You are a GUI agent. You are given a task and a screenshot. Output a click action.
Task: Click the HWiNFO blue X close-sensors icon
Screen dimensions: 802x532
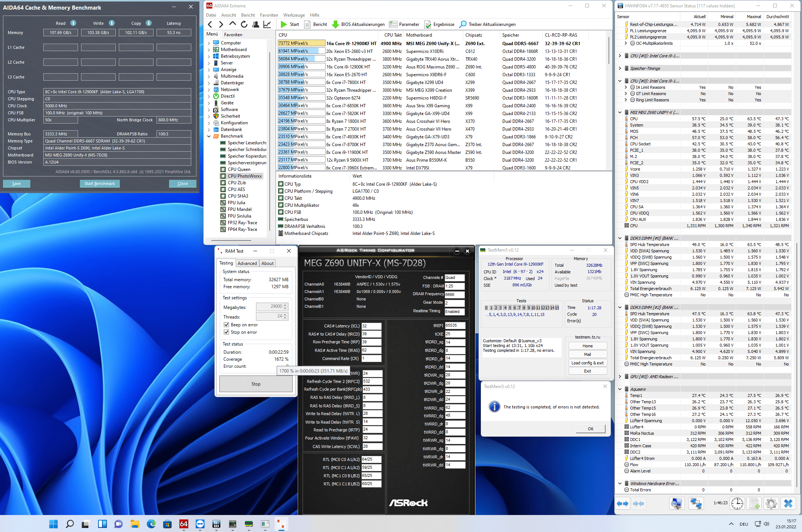click(x=788, y=503)
